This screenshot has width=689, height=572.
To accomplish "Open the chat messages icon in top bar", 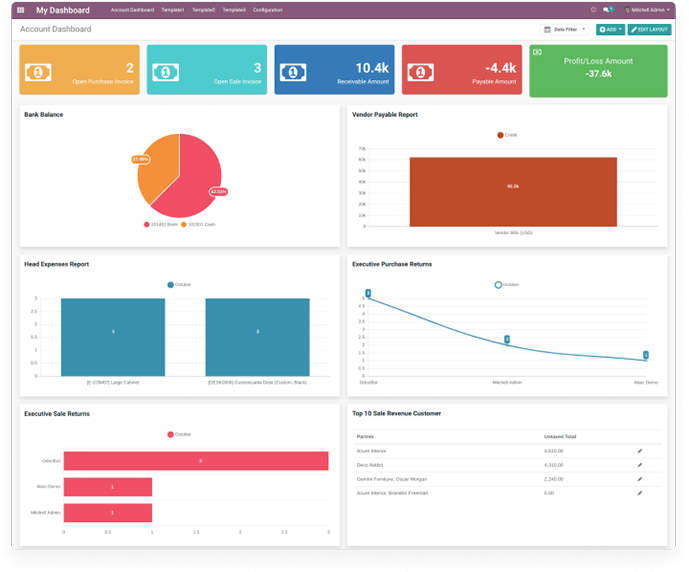I will [608, 10].
